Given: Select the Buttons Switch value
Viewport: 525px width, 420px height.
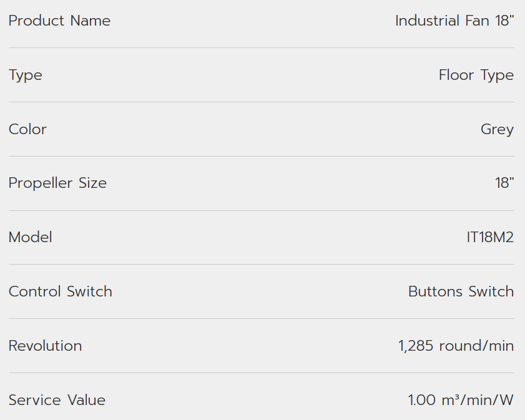Looking at the screenshot, I should 461,291.
